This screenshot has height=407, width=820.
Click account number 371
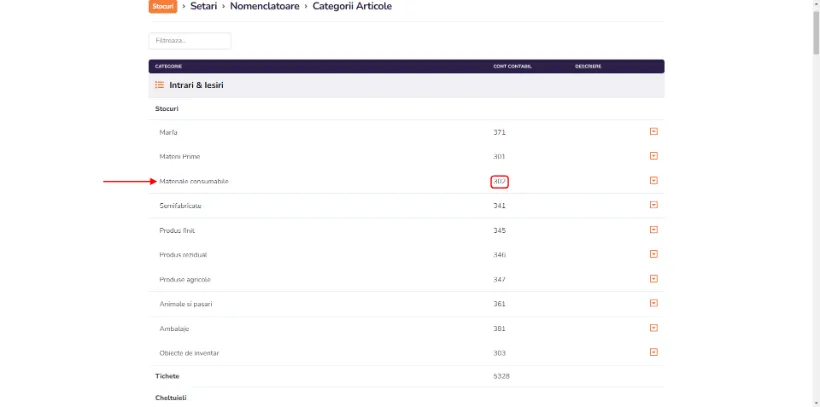pyautogui.click(x=499, y=132)
